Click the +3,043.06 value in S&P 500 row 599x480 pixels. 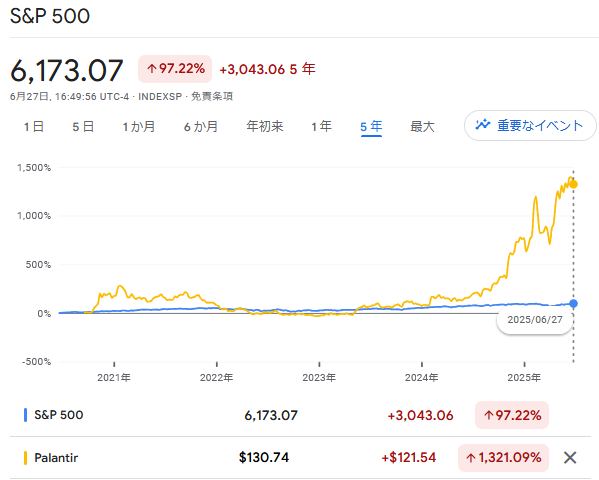tap(420, 415)
